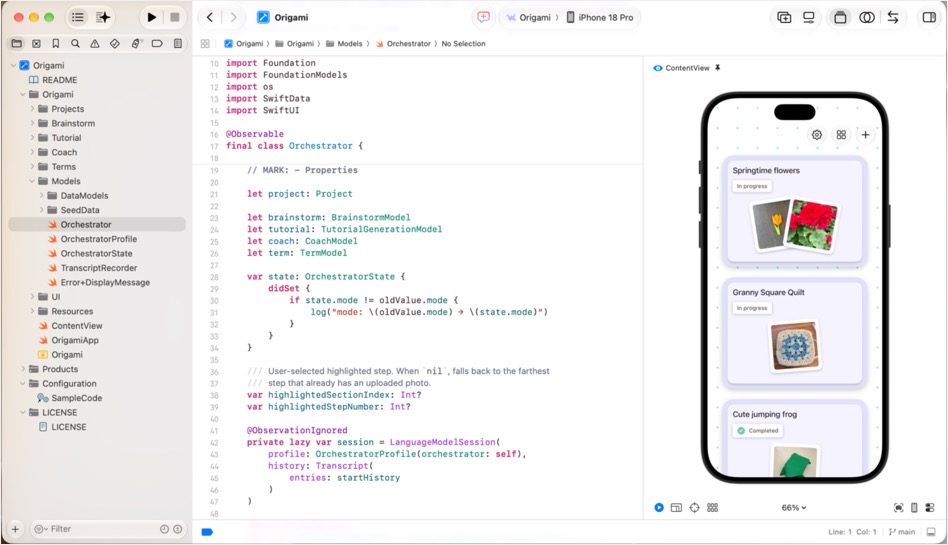Image resolution: width=948 pixels, height=545 pixels.
Task: Click No Selection in jump bar
Action: click(x=464, y=44)
